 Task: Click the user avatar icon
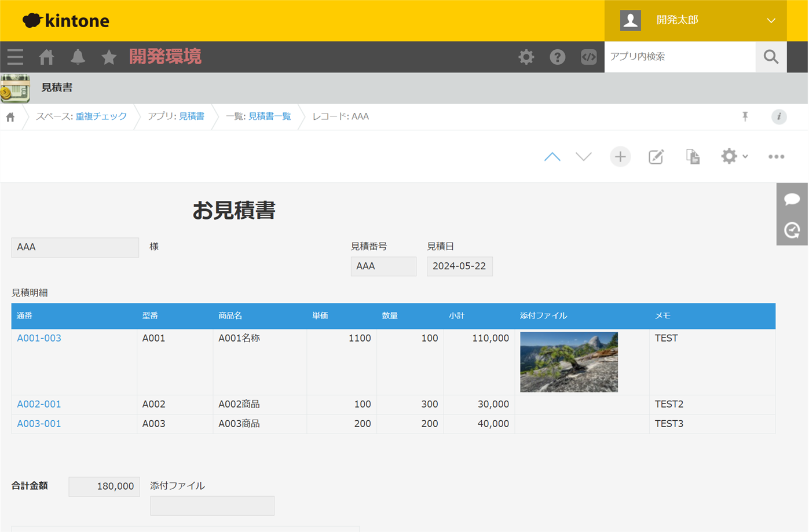(x=631, y=20)
